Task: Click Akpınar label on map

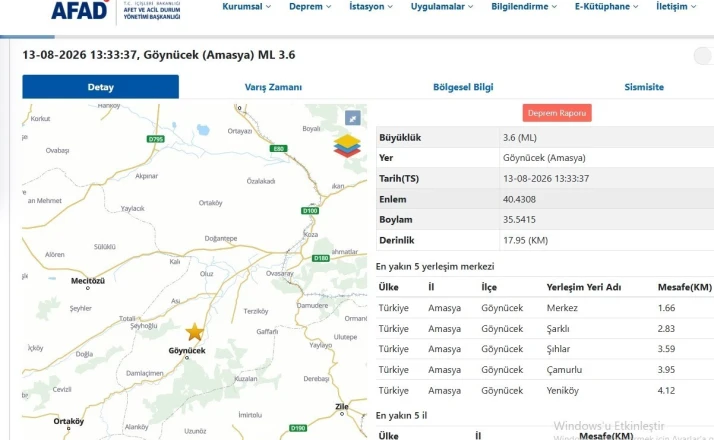Action: coord(147,176)
